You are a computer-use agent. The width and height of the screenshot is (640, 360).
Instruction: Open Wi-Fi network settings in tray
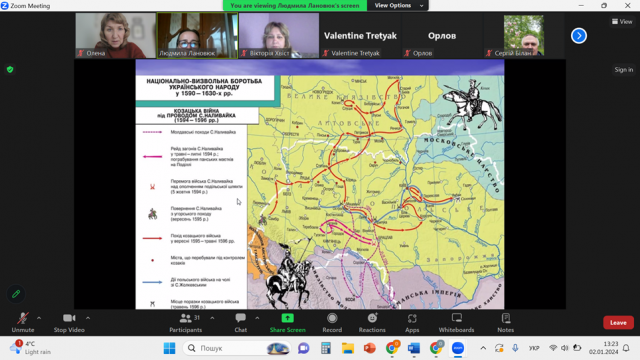[x=553, y=348]
